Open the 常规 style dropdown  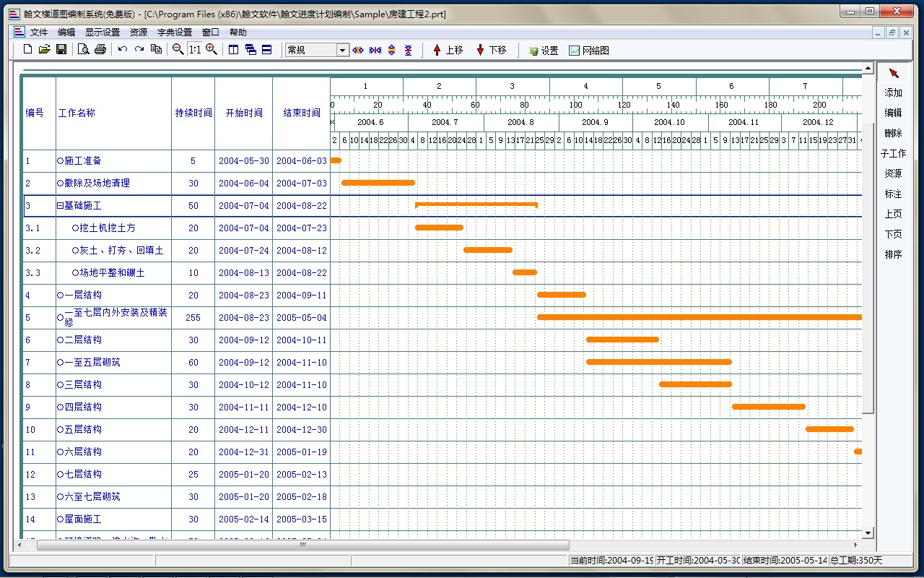pyautogui.click(x=343, y=50)
